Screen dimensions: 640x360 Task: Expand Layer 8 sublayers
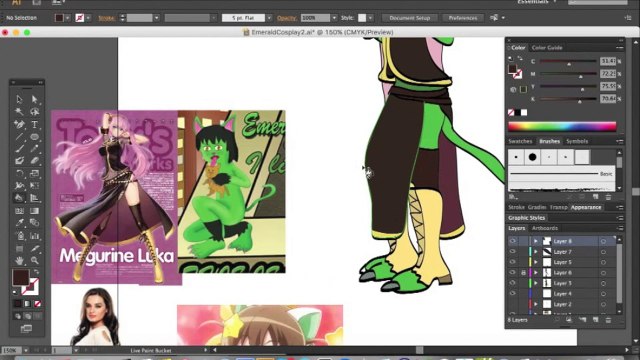click(536, 241)
